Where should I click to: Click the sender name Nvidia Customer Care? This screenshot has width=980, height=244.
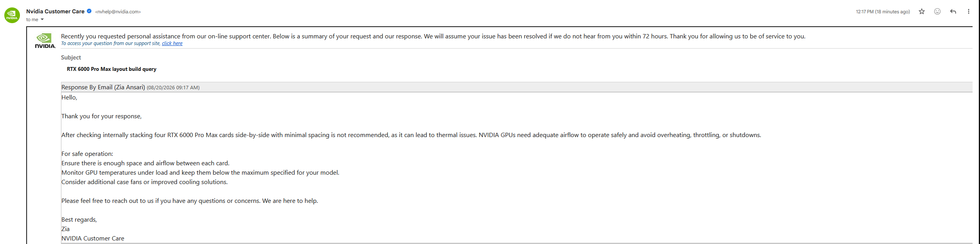click(55, 11)
